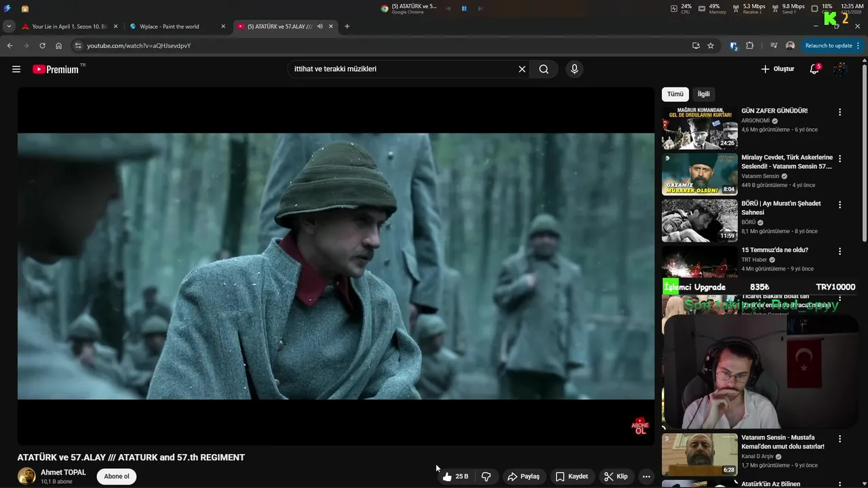Save the video with Kaydet

572,476
